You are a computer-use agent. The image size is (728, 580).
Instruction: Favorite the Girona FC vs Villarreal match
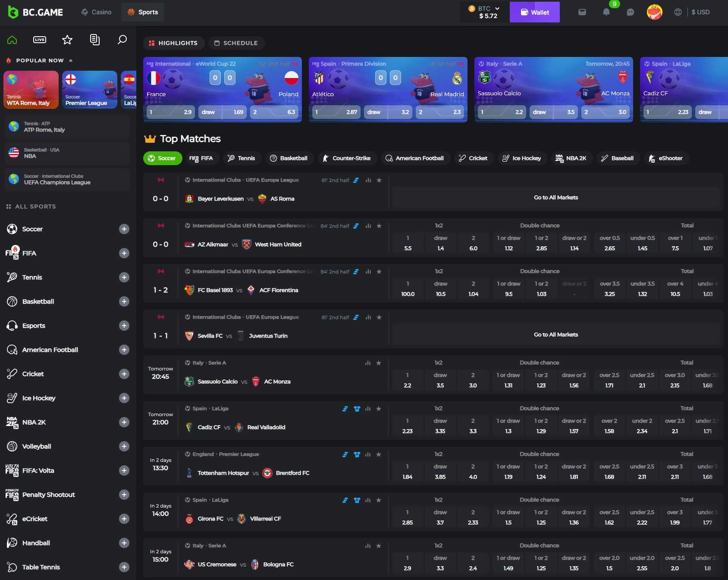tap(379, 500)
